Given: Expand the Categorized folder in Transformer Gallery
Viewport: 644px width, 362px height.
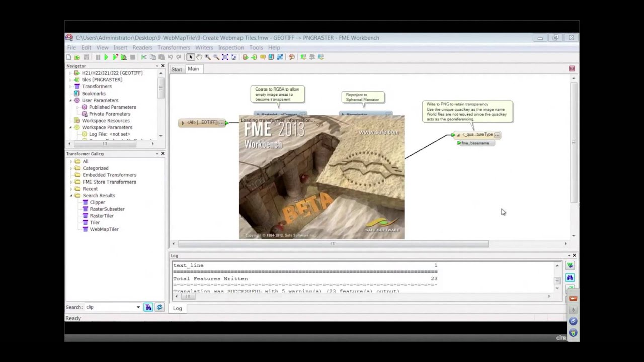Looking at the screenshot, I should 71,168.
